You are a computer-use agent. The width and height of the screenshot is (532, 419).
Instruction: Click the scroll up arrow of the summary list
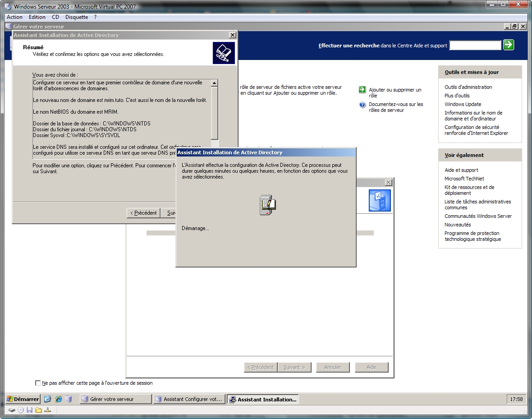pos(215,83)
